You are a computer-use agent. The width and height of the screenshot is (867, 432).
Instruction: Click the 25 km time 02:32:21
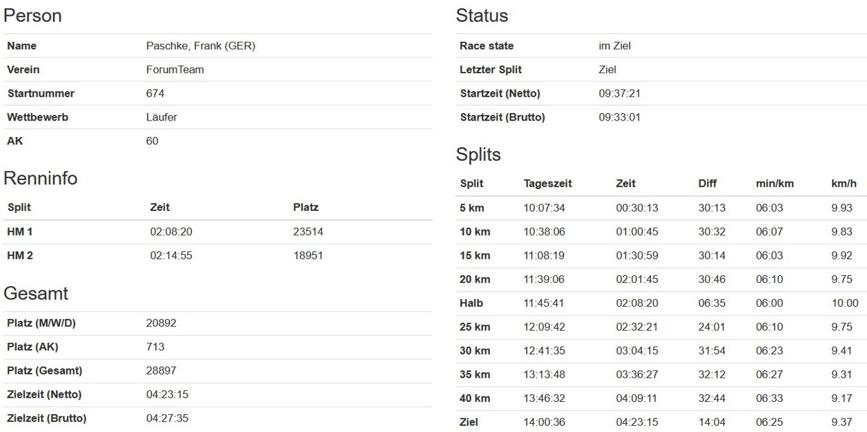637,327
